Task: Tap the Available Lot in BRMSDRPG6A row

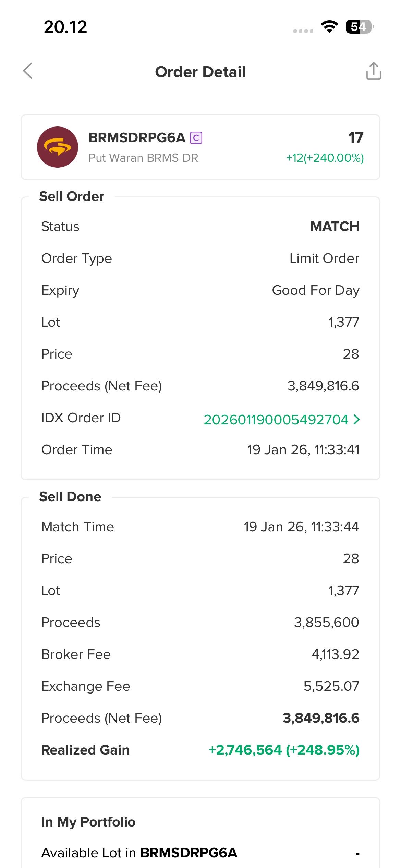Action: point(139,853)
